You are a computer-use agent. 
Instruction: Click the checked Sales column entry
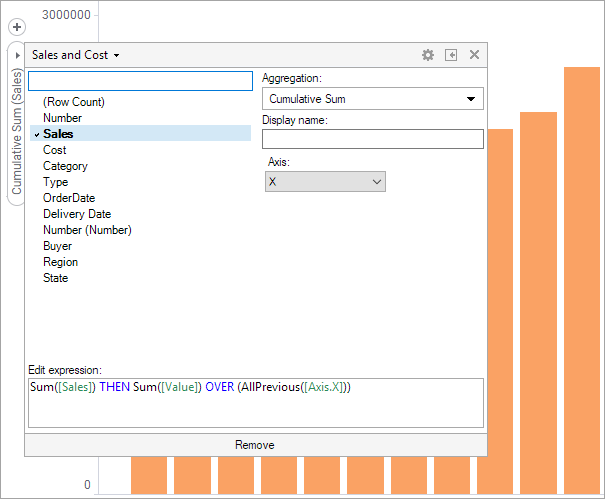[58, 134]
